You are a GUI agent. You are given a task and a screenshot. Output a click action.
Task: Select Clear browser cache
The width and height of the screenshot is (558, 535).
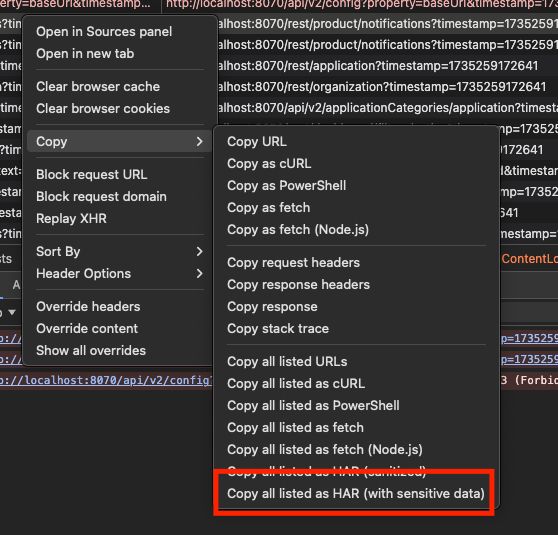(x=98, y=86)
